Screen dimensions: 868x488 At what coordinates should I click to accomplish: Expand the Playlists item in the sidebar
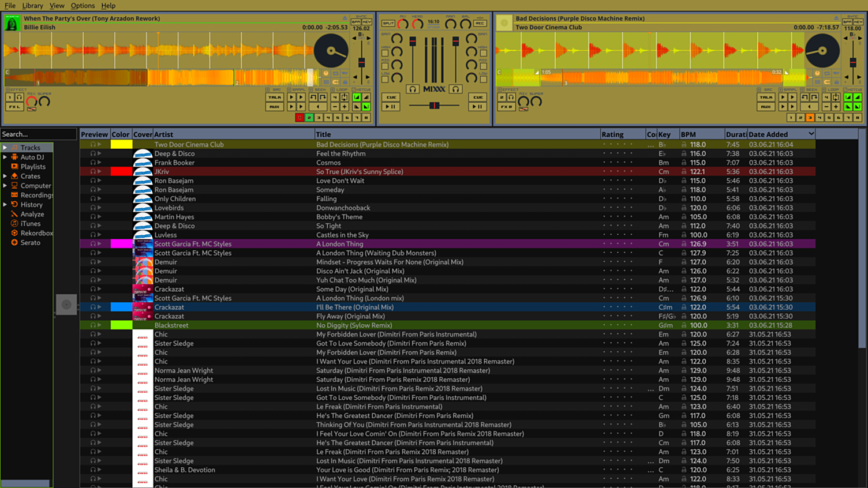click(x=5, y=166)
